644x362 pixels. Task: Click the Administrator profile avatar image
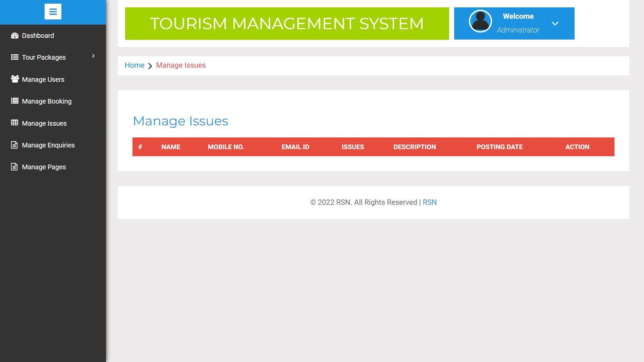480,21
